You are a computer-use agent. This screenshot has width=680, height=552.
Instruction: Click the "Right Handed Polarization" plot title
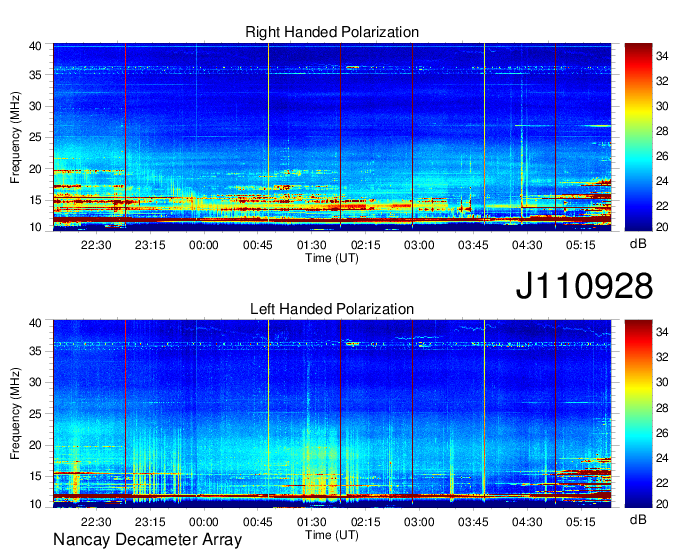click(x=332, y=32)
